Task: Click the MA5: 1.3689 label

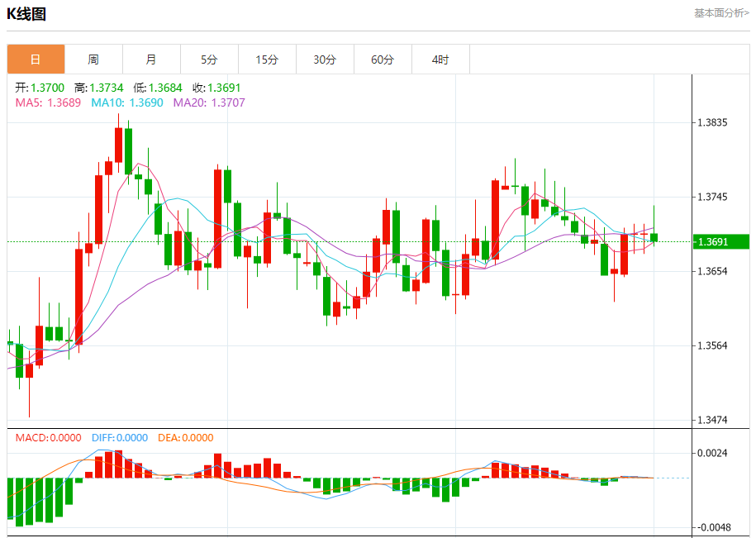Action: click(x=48, y=102)
